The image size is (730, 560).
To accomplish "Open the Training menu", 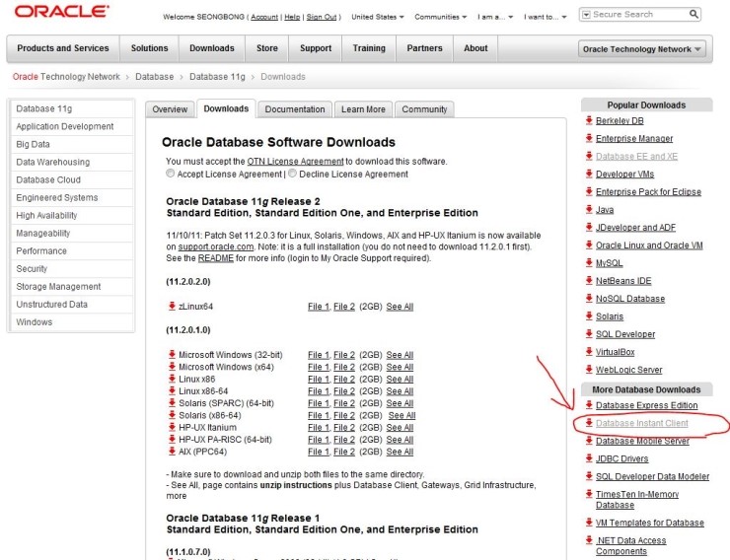I will point(369,48).
